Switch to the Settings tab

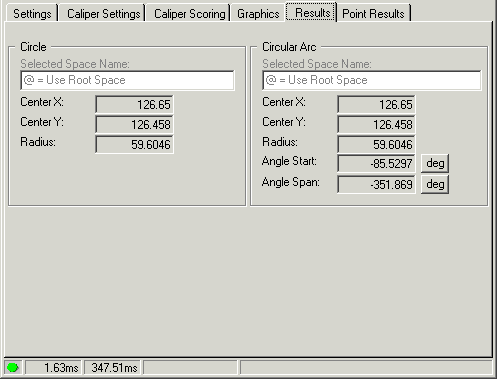click(32, 13)
